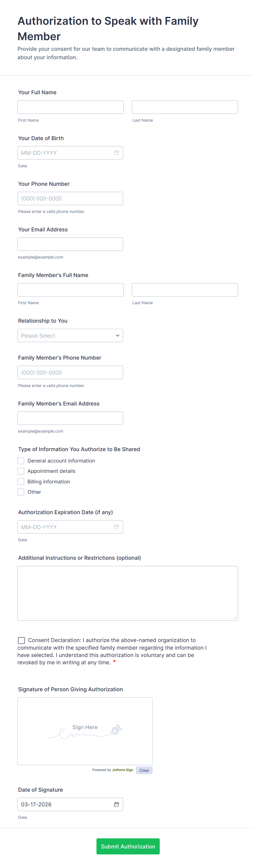Tick the Other information checkbox

point(21,492)
